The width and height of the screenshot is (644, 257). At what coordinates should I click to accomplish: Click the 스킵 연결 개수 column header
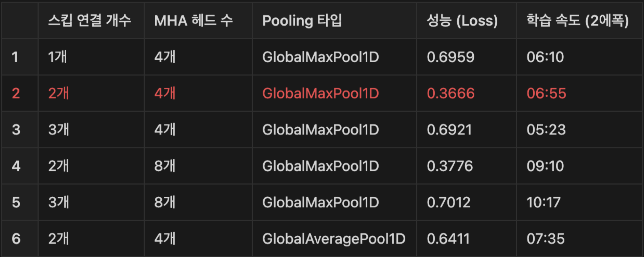click(x=89, y=21)
